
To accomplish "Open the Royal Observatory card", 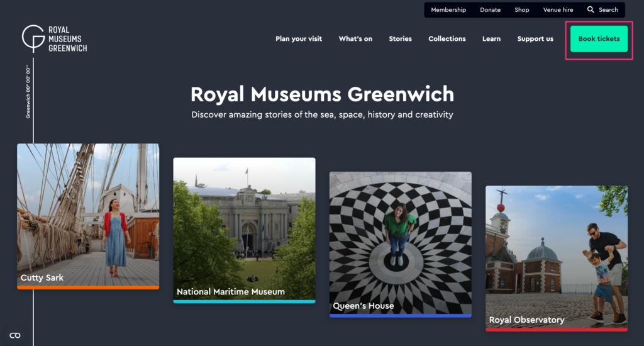I will pos(557,259).
